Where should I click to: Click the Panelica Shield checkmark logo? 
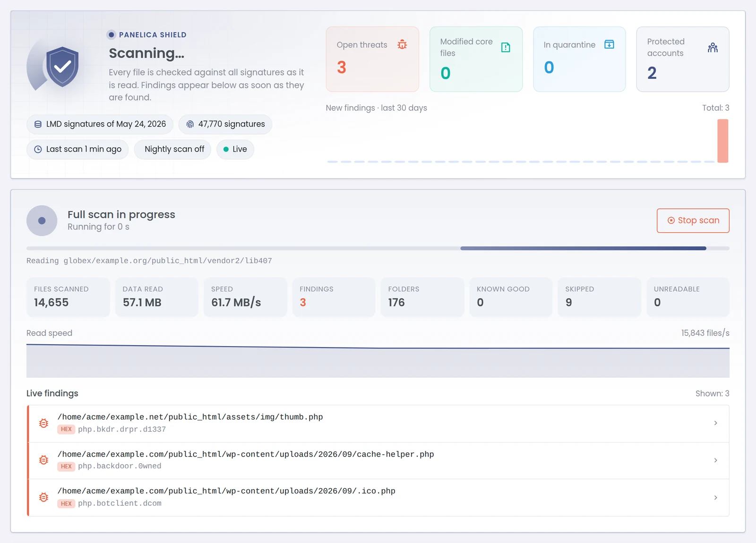pyautogui.click(x=62, y=67)
